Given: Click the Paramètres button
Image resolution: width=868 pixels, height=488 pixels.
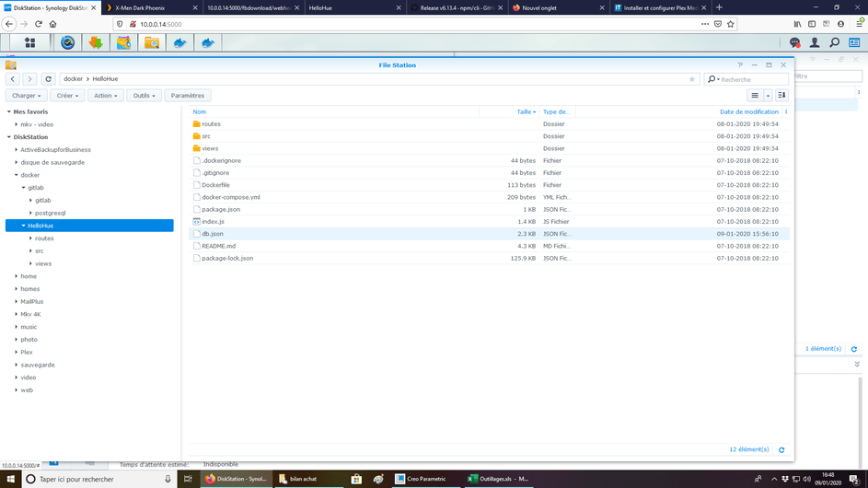Looking at the screenshot, I should [x=188, y=95].
